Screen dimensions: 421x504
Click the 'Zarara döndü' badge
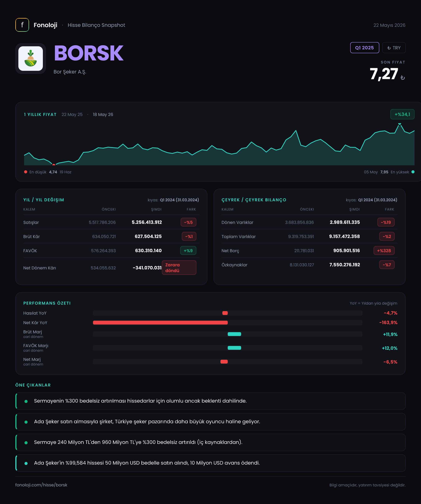179,268
